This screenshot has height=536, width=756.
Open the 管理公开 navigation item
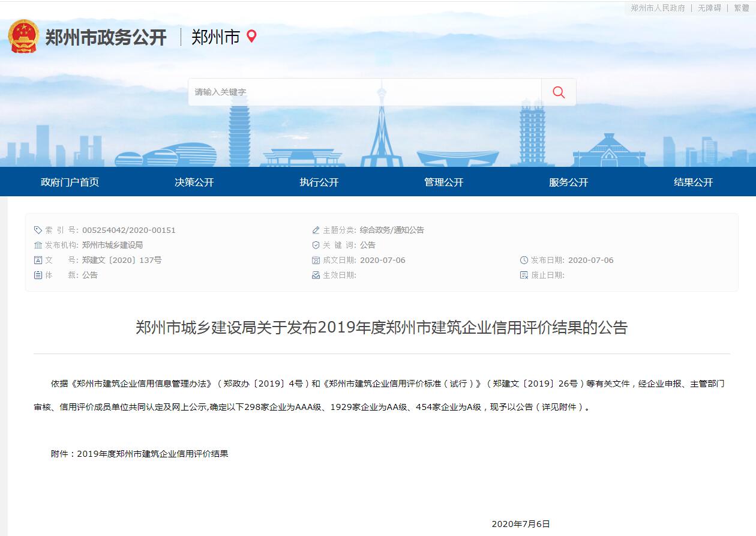(x=444, y=182)
